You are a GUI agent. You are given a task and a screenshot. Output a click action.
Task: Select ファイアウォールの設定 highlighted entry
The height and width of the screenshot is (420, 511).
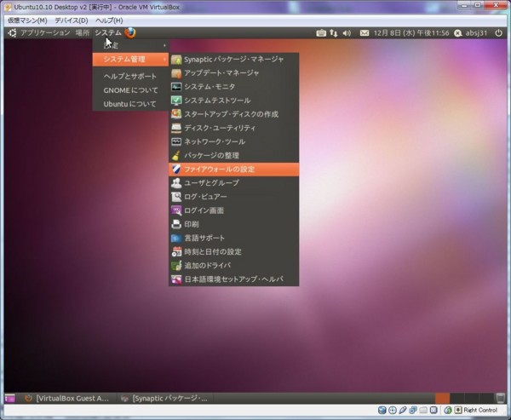point(233,170)
